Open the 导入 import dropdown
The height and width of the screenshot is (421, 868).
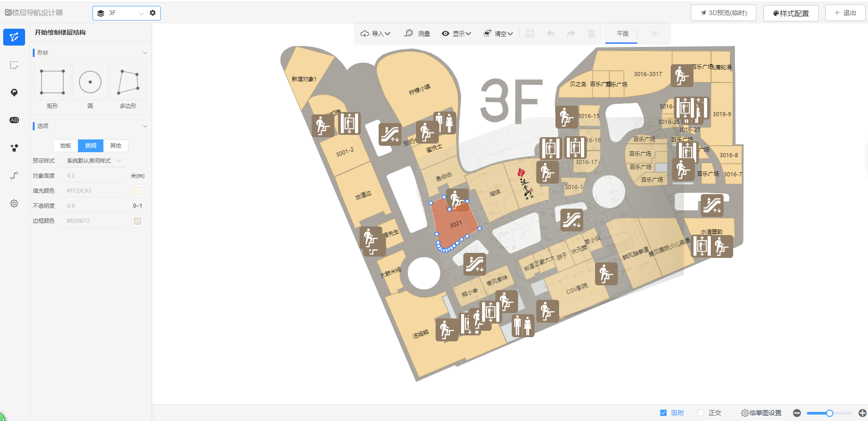(375, 34)
